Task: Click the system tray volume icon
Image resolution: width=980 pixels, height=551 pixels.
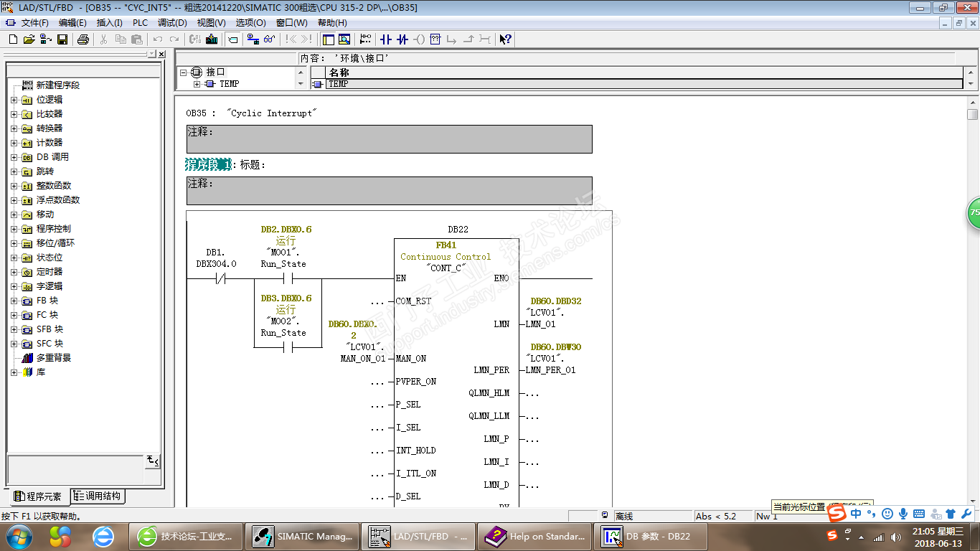Action: [x=895, y=537]
